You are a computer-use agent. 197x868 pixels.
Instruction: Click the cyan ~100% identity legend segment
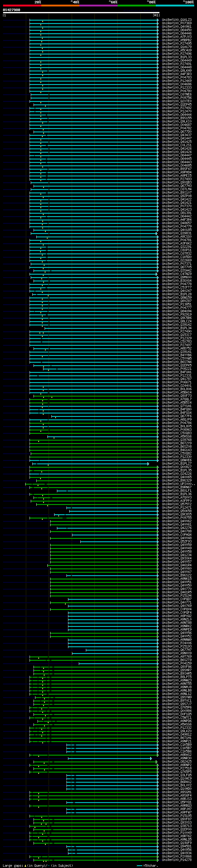(x=175, y=6)
